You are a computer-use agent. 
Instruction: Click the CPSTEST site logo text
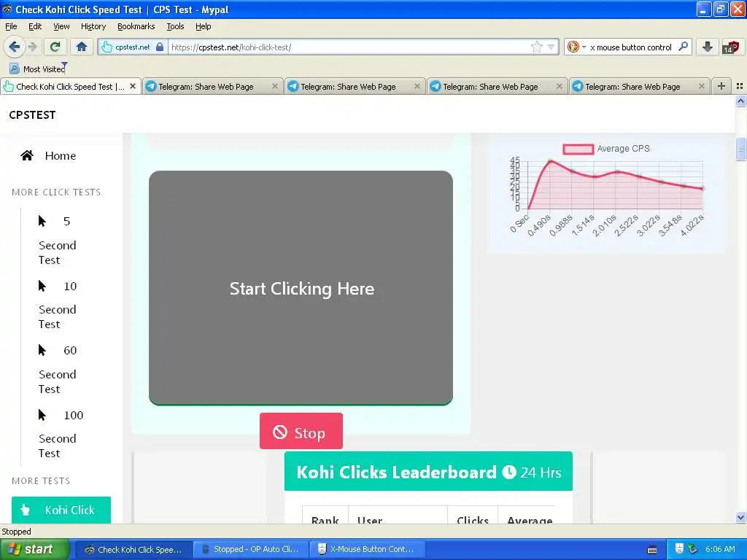point(32,114)
